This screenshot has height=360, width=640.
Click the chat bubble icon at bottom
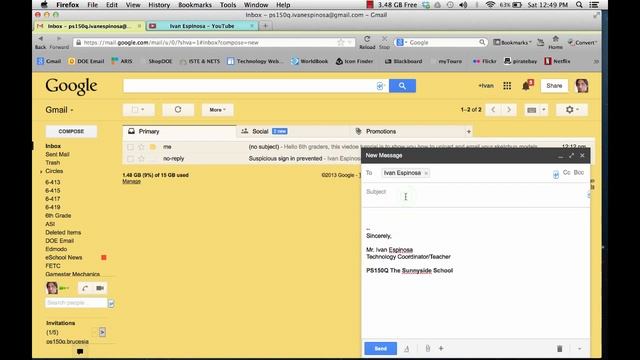80,351
